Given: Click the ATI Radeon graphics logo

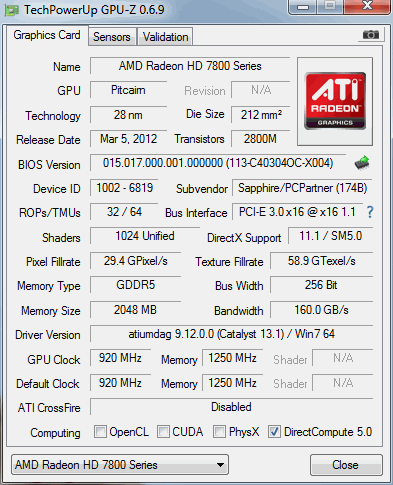Looking at the screenshot, I should (x=335, y=101).
